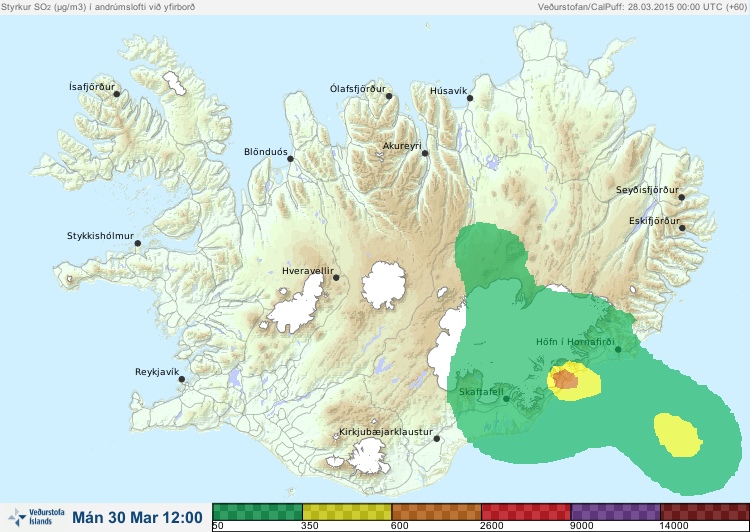The height and width of the screenshot is (532, 750).
Task: Click the yellow 350 legend swatch
Action: [347, 511]
